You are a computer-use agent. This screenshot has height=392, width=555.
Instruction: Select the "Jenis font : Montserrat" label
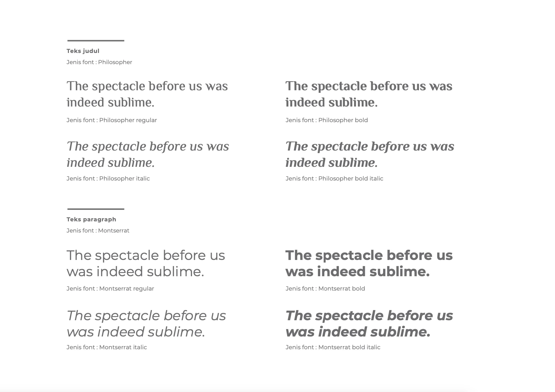[x=98, y=231]
